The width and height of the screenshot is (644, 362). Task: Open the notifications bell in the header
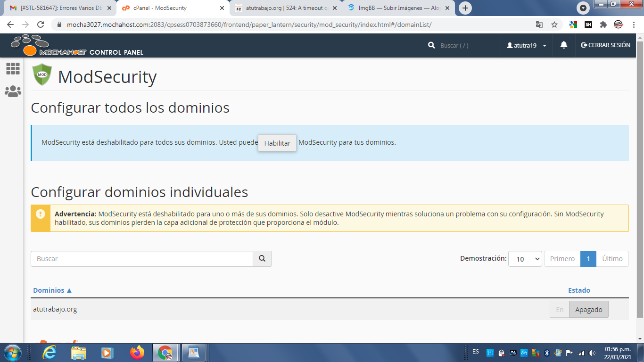[x=563, y=45]
